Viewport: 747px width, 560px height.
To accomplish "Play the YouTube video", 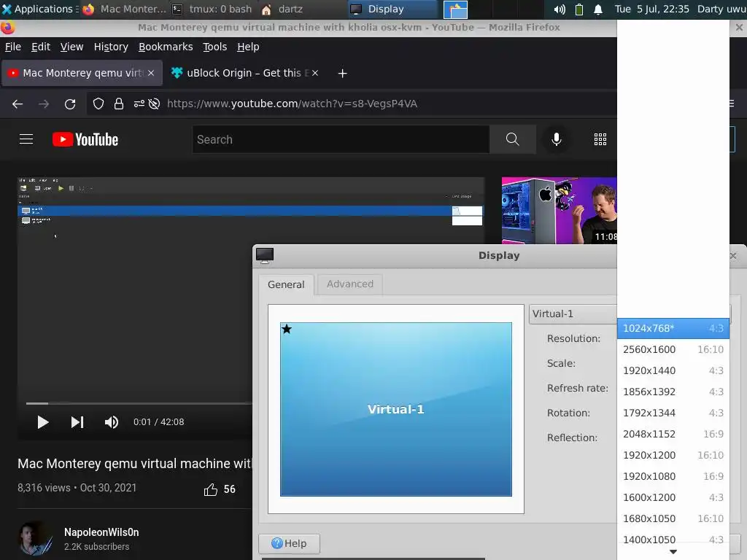I will coord(43,422).
